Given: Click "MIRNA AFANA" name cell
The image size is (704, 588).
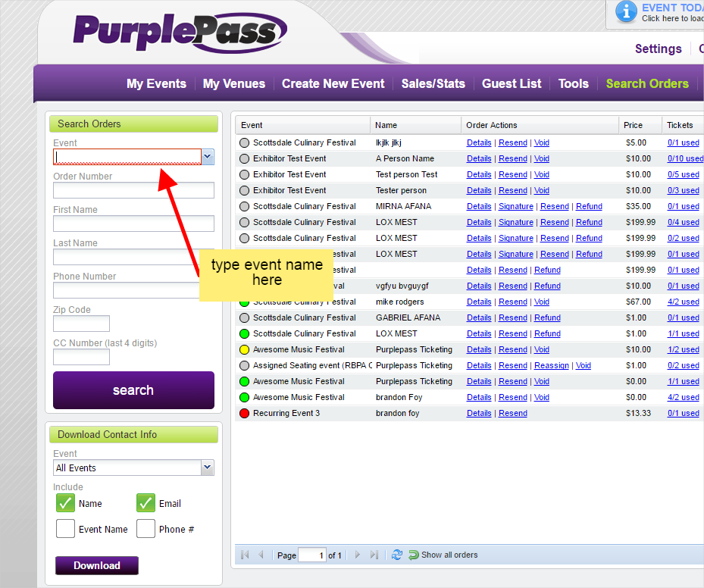Looking at the screenshot, I should pos(403,206).
